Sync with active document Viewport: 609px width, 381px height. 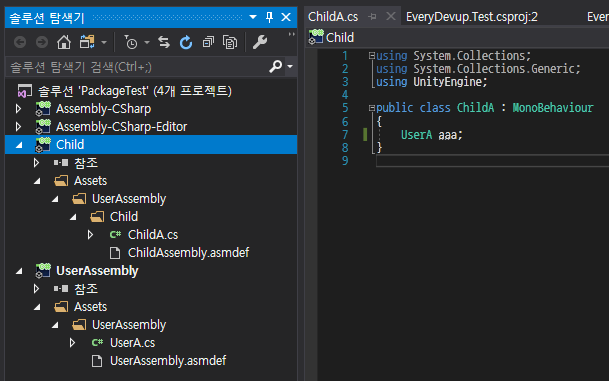(164, 42)
